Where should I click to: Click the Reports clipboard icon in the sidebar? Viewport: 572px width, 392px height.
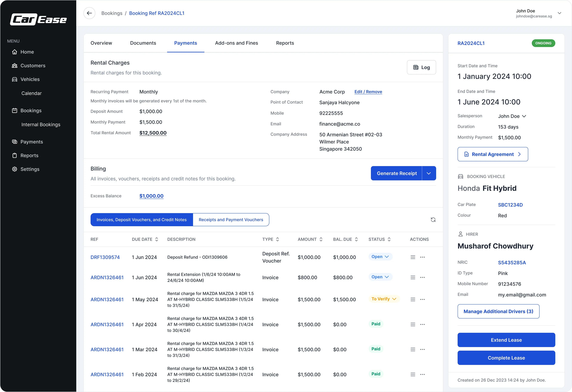[14, 155]
